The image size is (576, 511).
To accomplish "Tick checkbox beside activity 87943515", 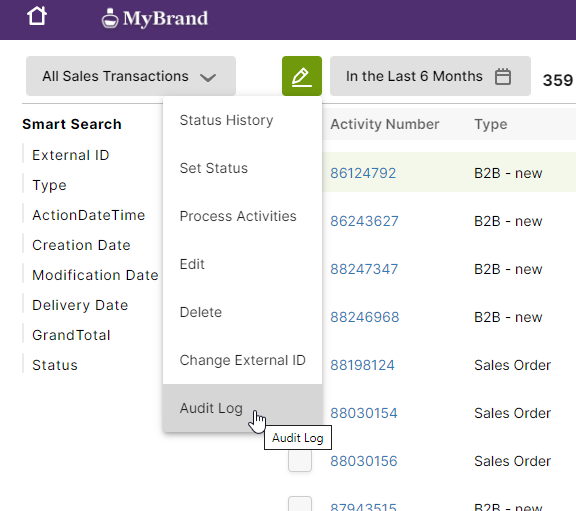I will point(300,504).
